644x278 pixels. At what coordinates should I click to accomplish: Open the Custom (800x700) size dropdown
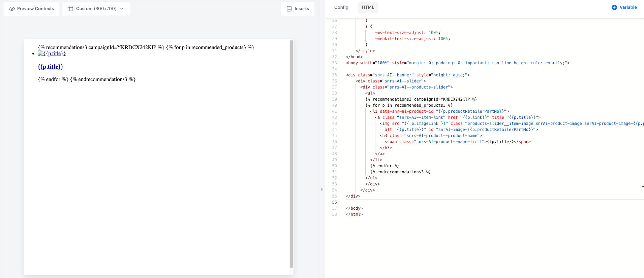click(x=96, y=9)
